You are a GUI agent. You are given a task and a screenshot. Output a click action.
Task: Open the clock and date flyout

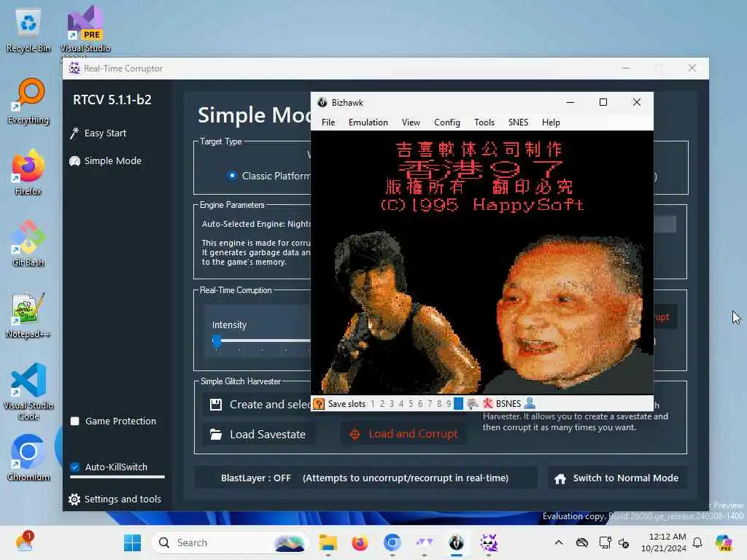pyautogui.click(x=664, y=542)
